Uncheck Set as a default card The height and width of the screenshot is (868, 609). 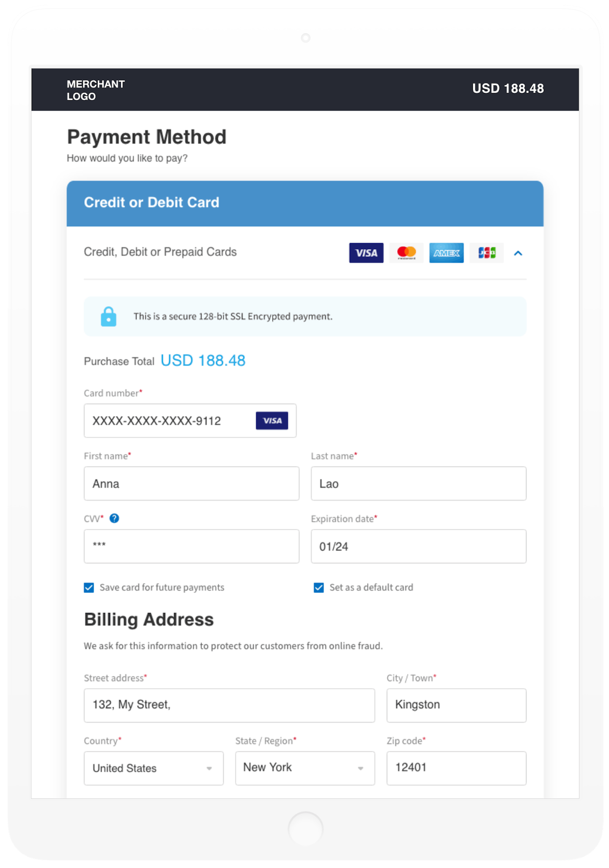319,588
